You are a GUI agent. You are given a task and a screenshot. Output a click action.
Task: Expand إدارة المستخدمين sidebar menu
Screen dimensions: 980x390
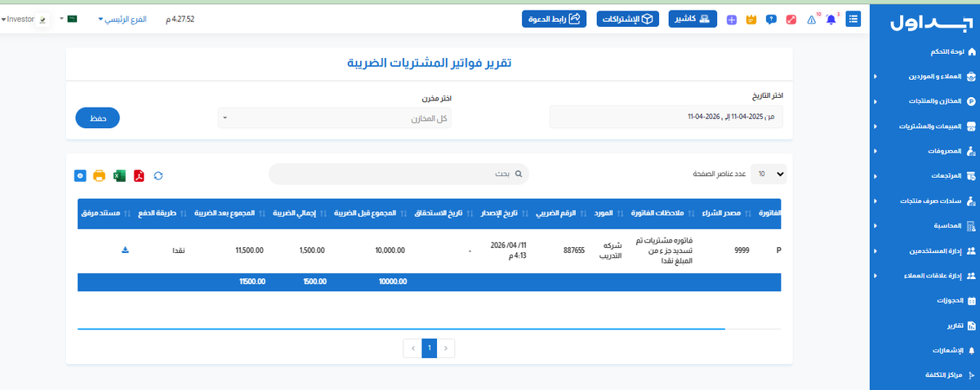924,250
